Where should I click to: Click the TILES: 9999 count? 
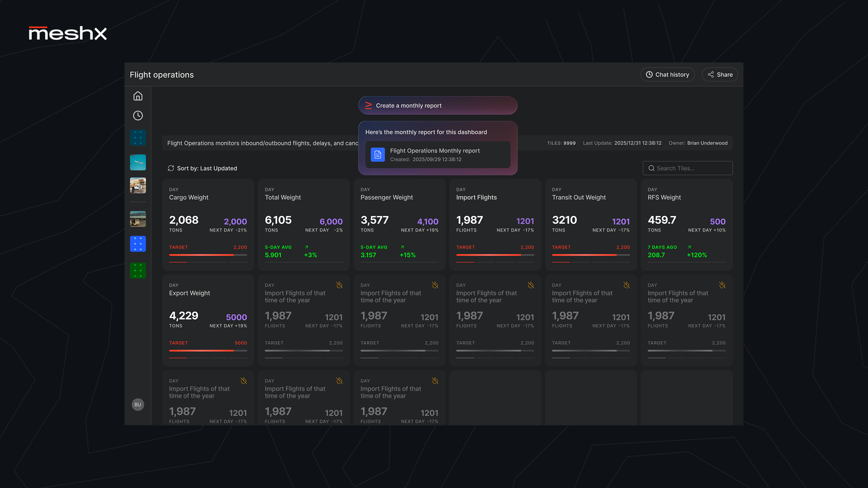tap(561, 143)
